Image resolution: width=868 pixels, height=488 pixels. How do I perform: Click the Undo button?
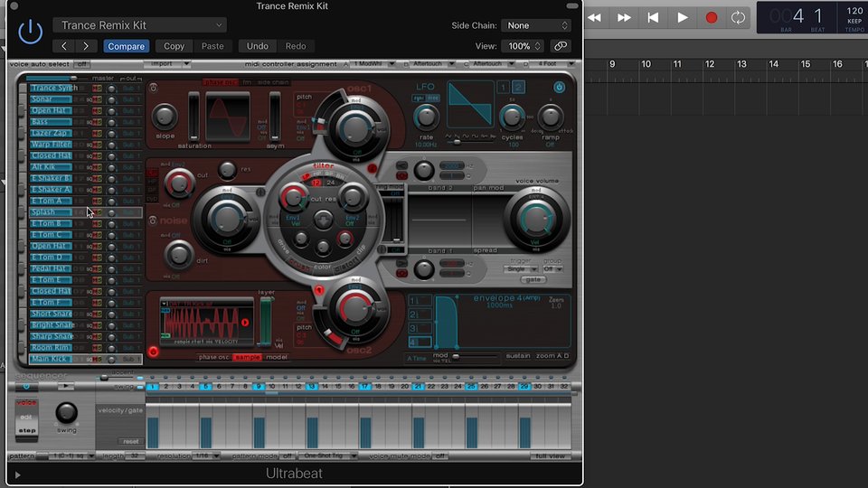tap(258, 46)
